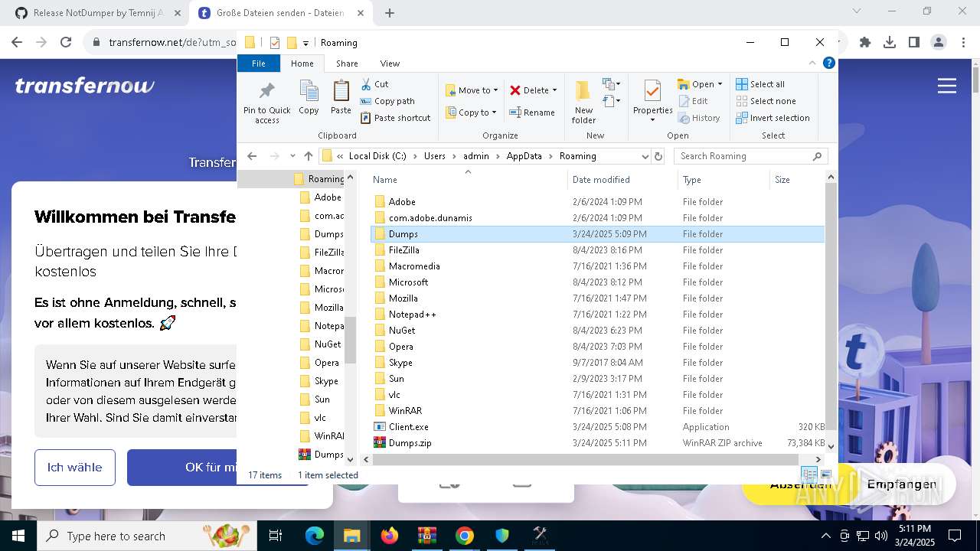The width and height of the screenshot is (980, 551).
Task: Switch to the View ribbon tab
Action: pyautogui.click(x=390, y=64)
